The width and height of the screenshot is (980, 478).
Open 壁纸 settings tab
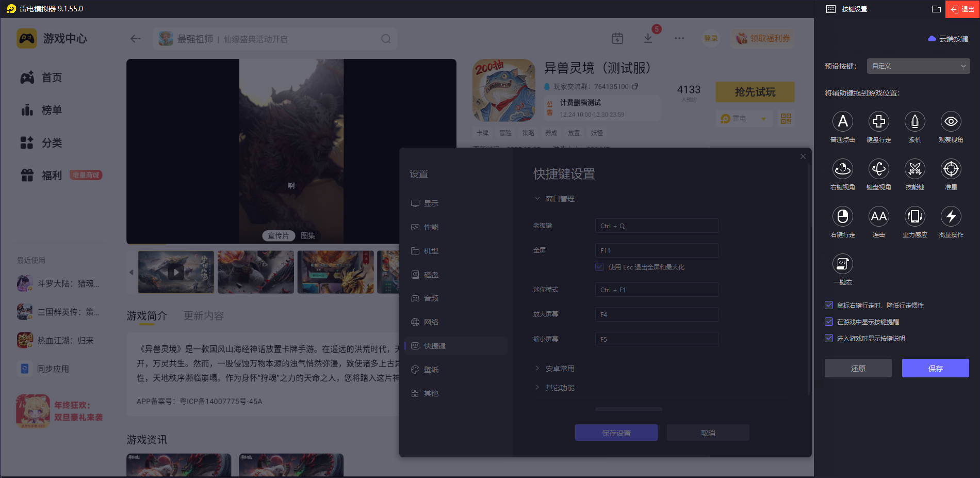456,370
